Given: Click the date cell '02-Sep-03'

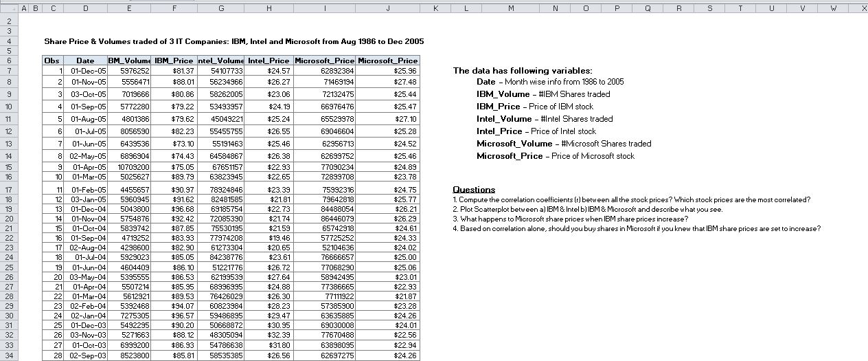Looking at the screenshot, I should pos(85,355).
